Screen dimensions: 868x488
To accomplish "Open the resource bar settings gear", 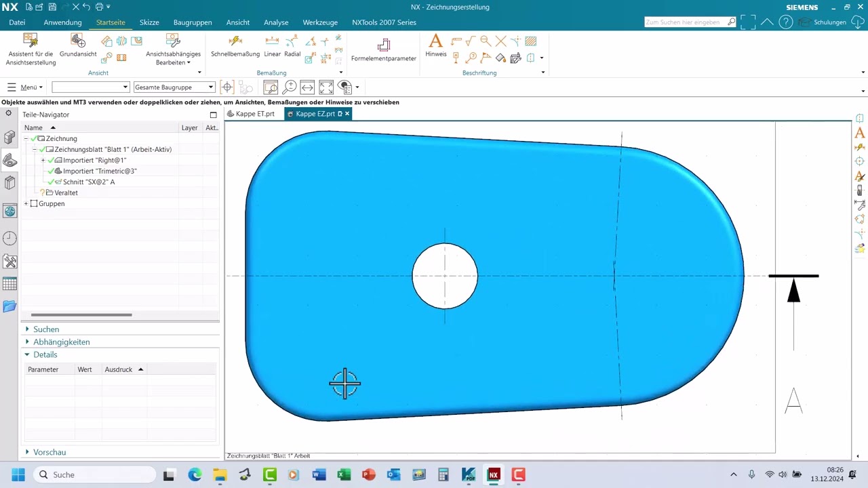I will click(9, 114).
